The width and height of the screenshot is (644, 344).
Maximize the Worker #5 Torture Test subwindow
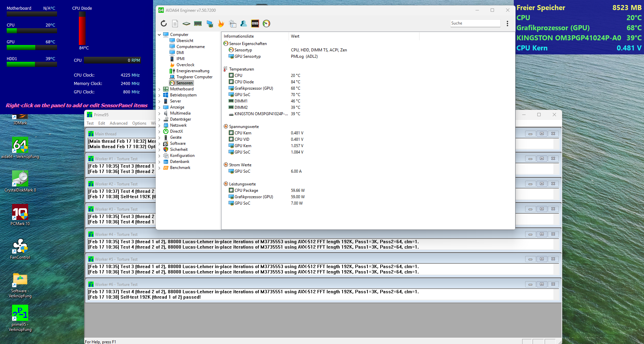(542, 259)
